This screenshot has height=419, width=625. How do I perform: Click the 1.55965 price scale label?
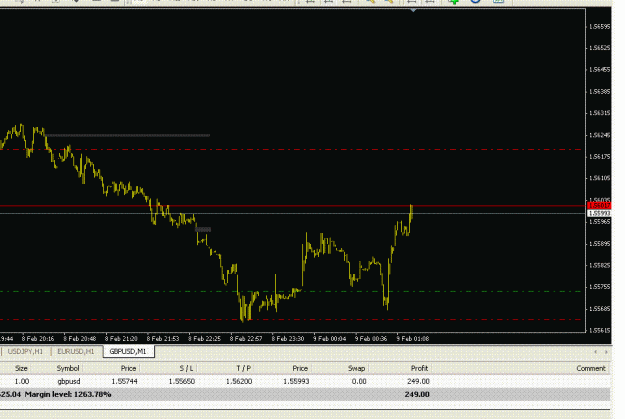pyautogui.click(x=600, y=221)
